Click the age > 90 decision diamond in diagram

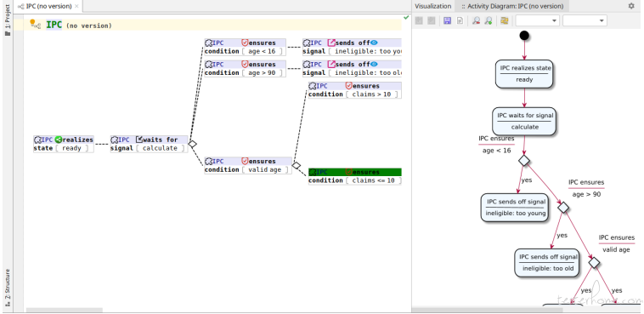pyautogui.click(x=563, y=208)
